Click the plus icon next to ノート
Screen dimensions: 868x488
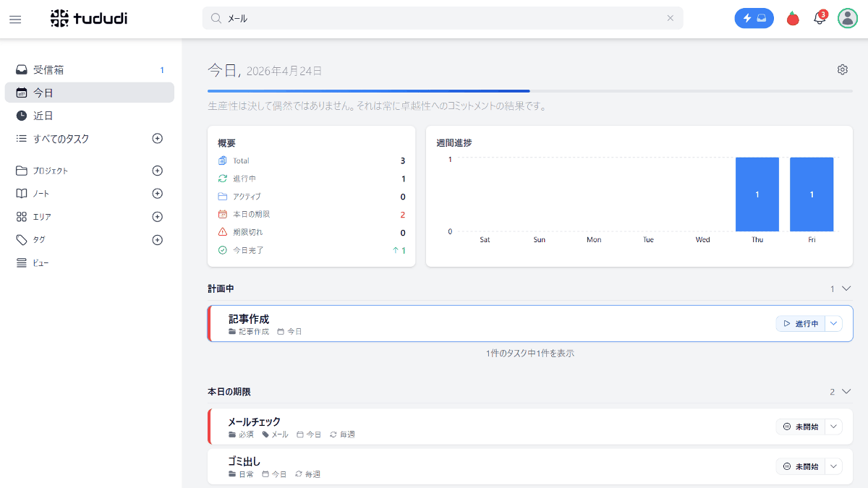coord(157,193)
